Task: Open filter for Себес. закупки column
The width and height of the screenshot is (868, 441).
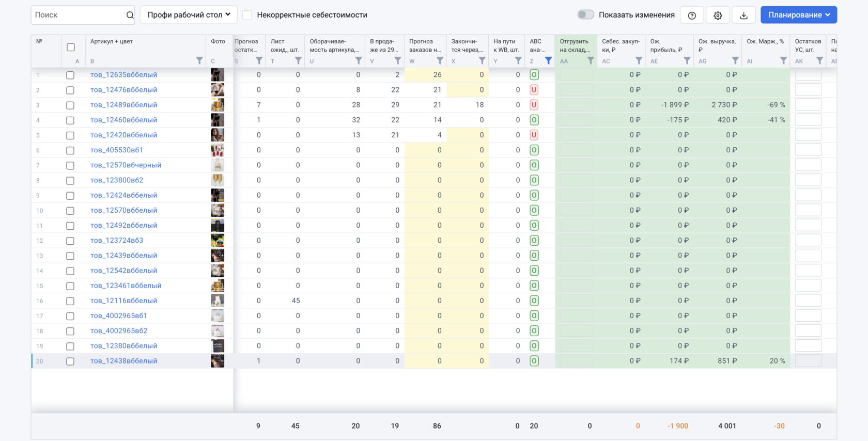Action: (639, 61)
